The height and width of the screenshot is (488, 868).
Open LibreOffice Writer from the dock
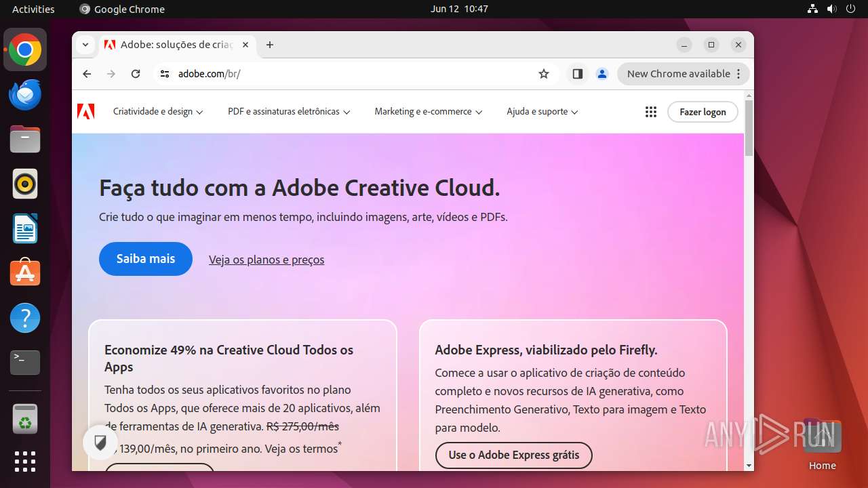(x=25, y=228)
